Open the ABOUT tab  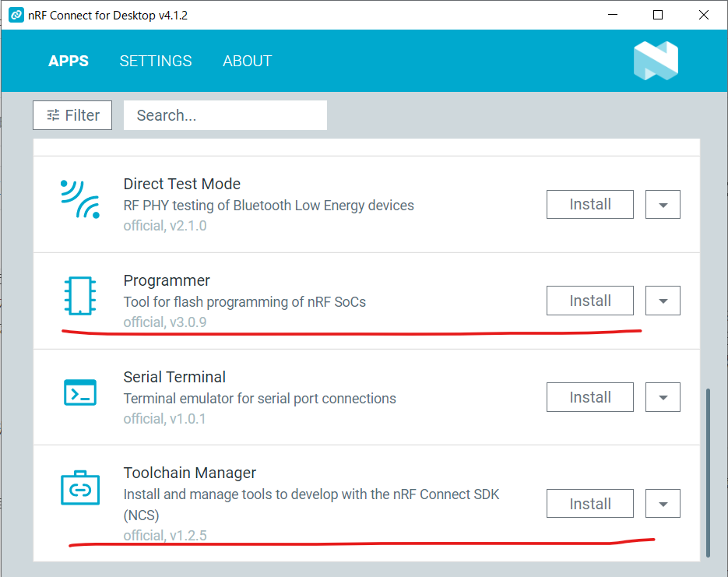(247, 61)
